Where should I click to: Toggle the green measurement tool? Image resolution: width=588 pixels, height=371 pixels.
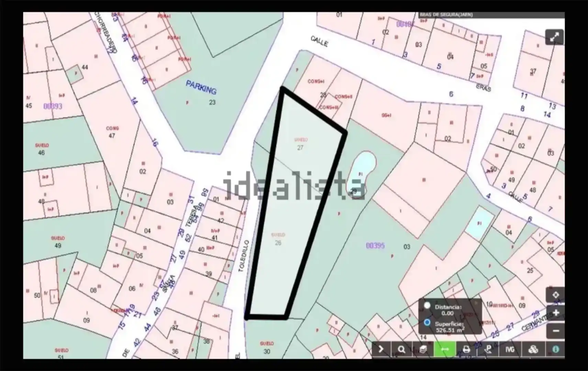tap(445, 349)
